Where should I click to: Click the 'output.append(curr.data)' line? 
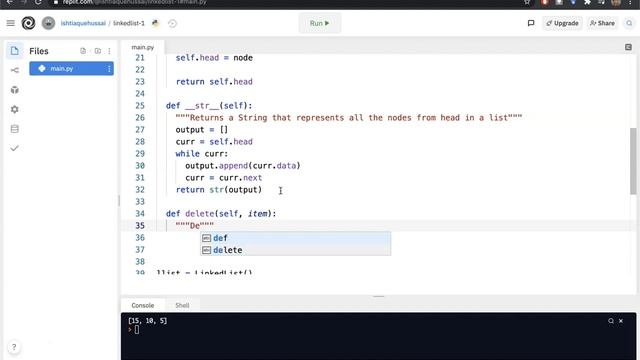(x=243, y=166)
